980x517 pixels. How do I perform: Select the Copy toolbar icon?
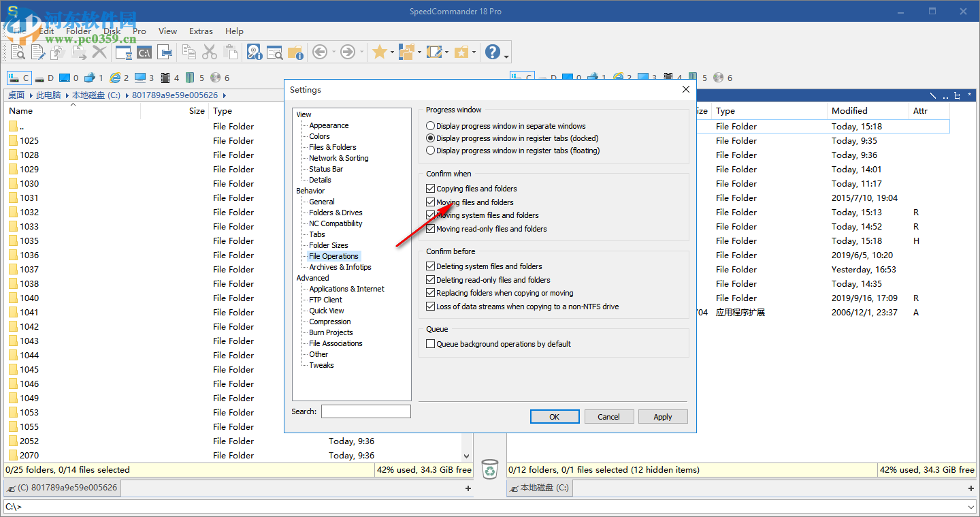(x=189, y=52)
